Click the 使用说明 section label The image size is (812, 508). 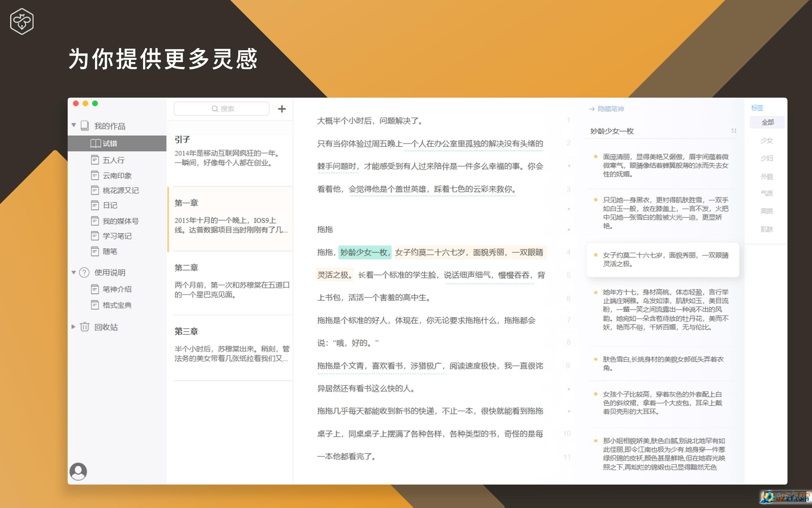[110, 272]
